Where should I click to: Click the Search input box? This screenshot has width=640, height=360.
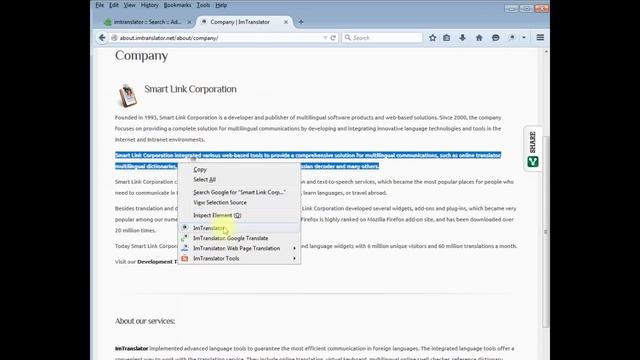point(382,38)
